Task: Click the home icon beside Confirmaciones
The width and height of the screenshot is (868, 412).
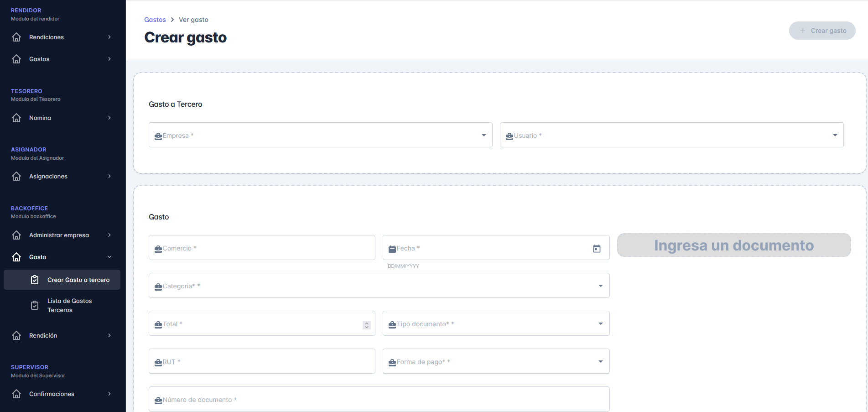Action: pos(16,394)
